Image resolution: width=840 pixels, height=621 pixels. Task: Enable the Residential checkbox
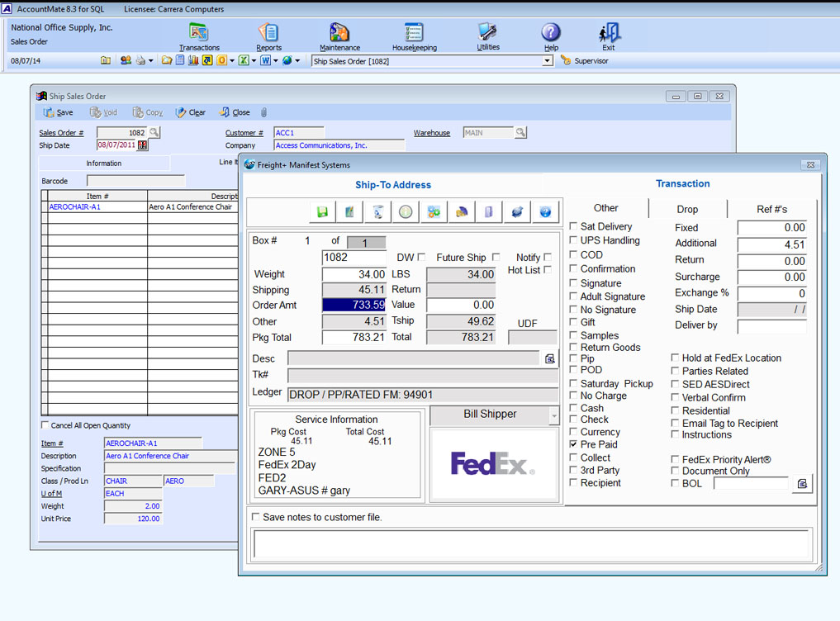coord(675,410)
